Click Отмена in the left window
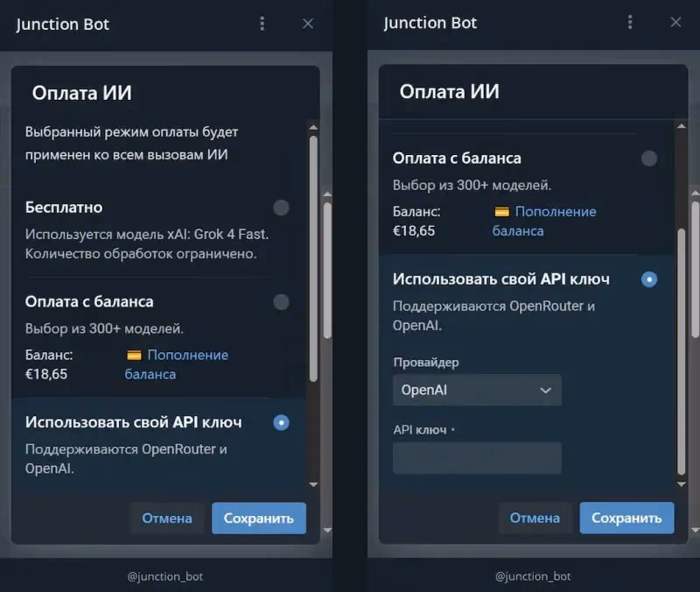 [167, 518]
